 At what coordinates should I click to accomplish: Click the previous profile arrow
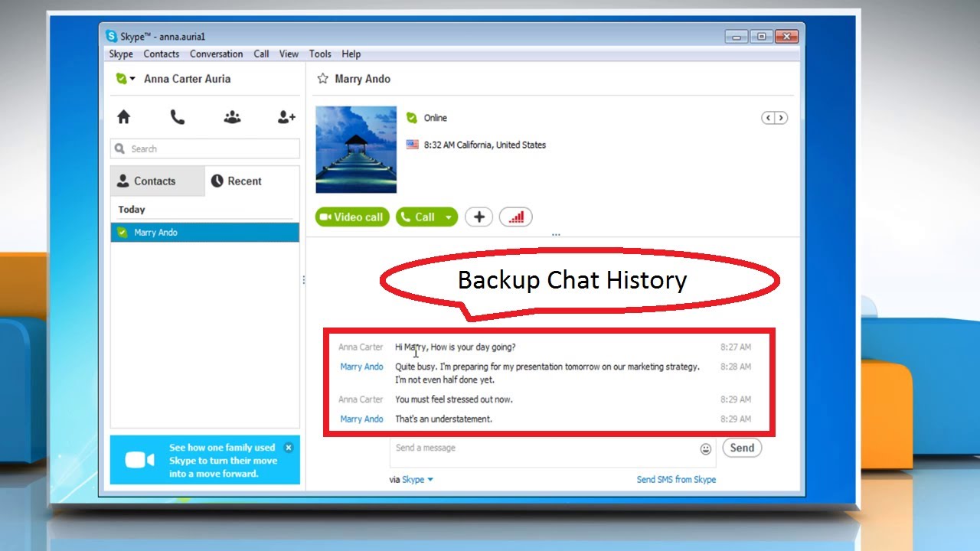coord(767,118)
